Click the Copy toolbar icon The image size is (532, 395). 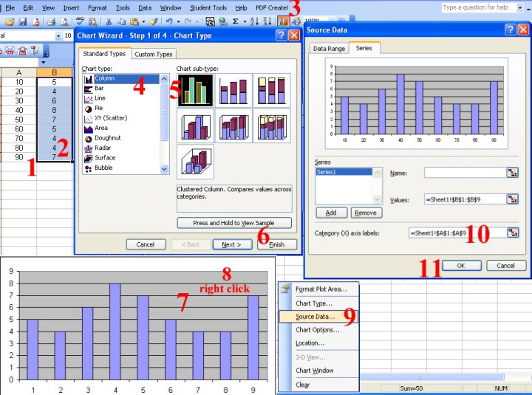(x=121, y=22)
